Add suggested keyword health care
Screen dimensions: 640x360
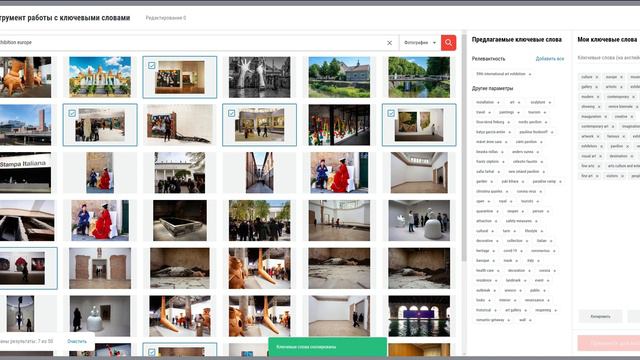click(498, 271)
